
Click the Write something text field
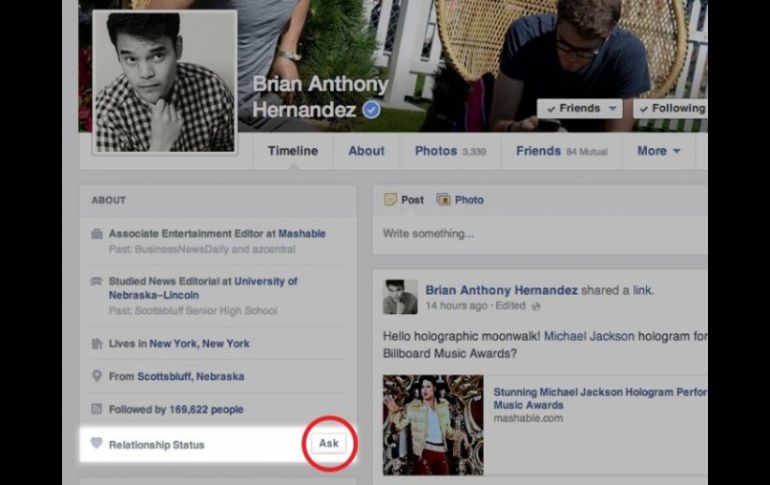coord(540,234)
